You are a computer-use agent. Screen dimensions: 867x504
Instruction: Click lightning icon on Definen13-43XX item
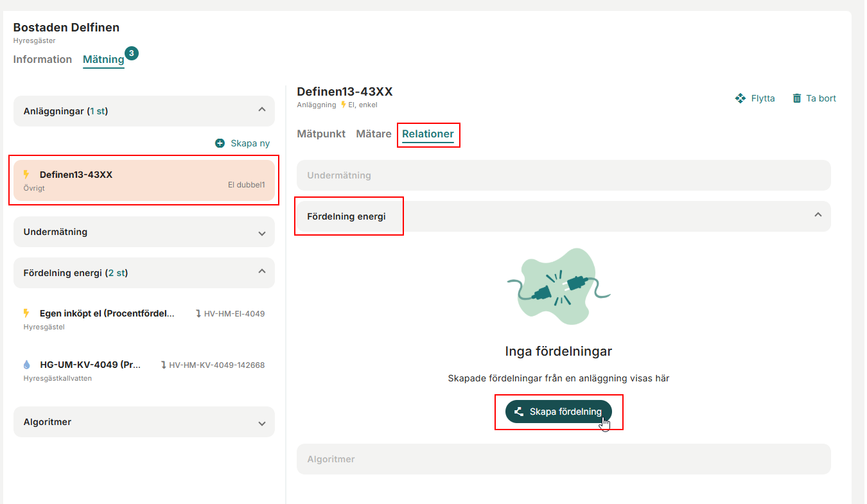pyautogui.click(x=26, y=175)
